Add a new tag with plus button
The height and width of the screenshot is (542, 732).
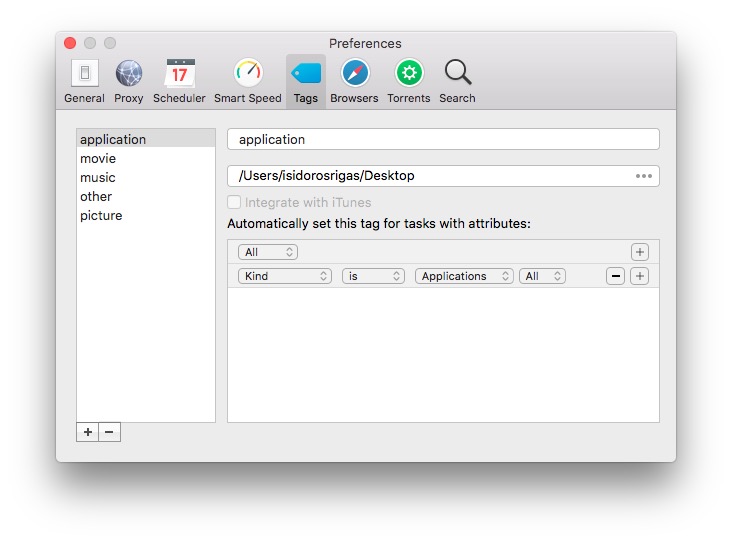88,432
